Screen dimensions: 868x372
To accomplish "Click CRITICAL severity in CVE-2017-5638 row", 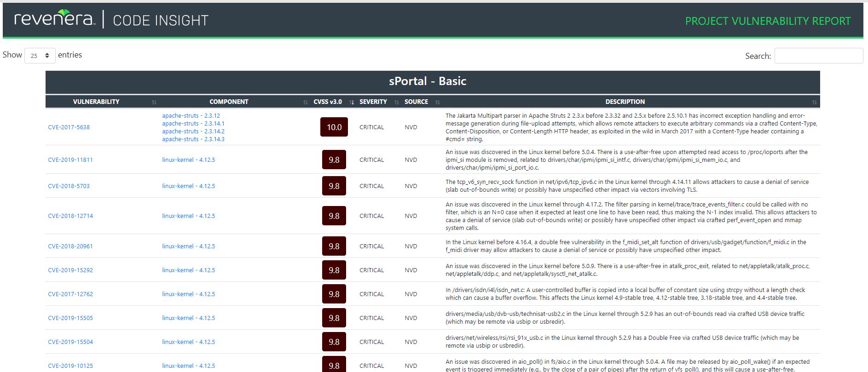I will 372,127.
